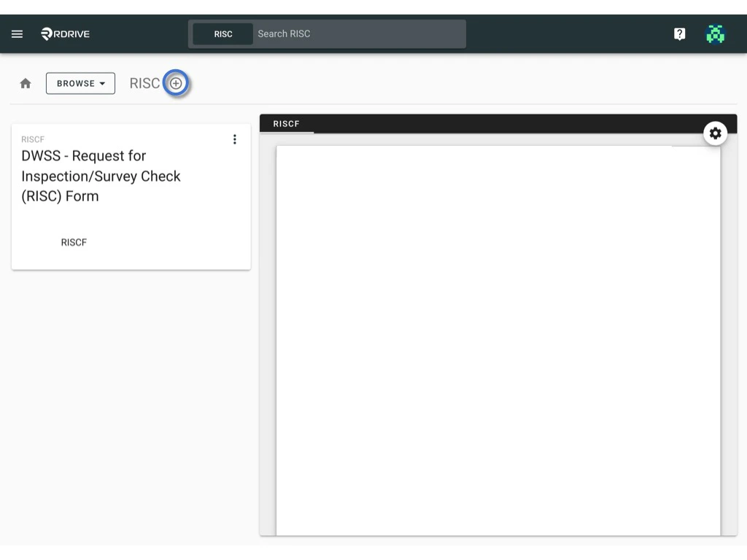Open the settings gear on the RISCF preview

716,133
